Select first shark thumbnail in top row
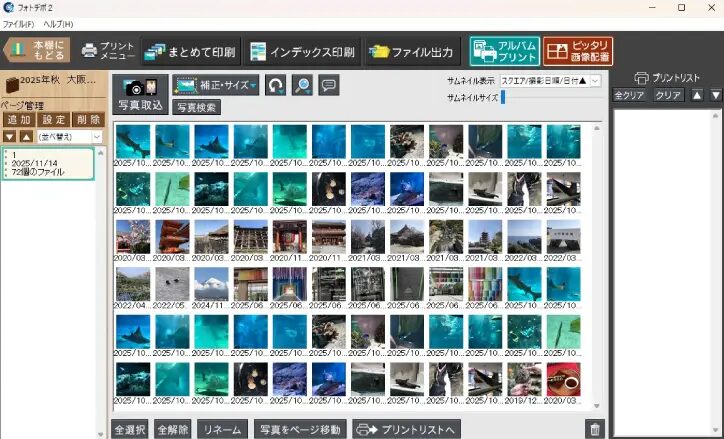Viewport: 724px width, 439px height. coord(133,142)
